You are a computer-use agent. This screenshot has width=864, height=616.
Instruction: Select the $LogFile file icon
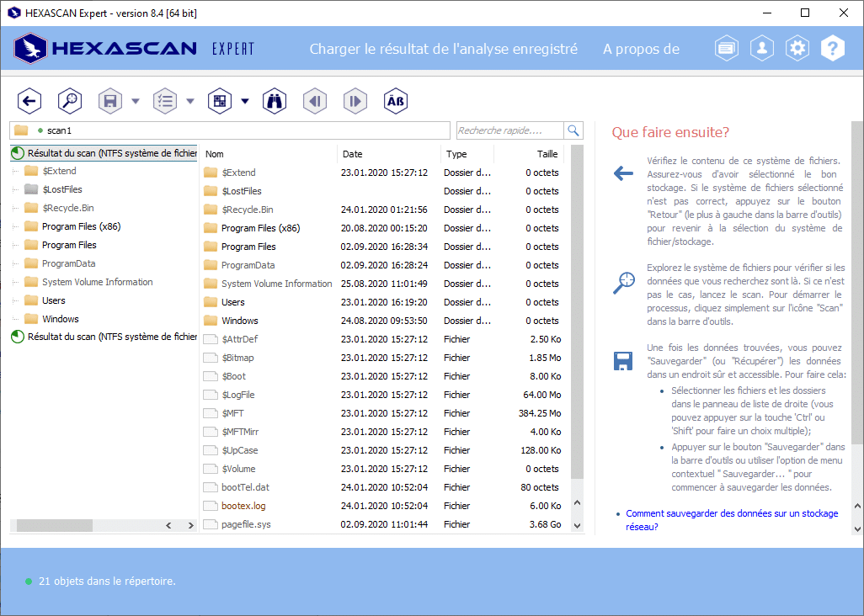pyautogui.click(x=211, y=395)
